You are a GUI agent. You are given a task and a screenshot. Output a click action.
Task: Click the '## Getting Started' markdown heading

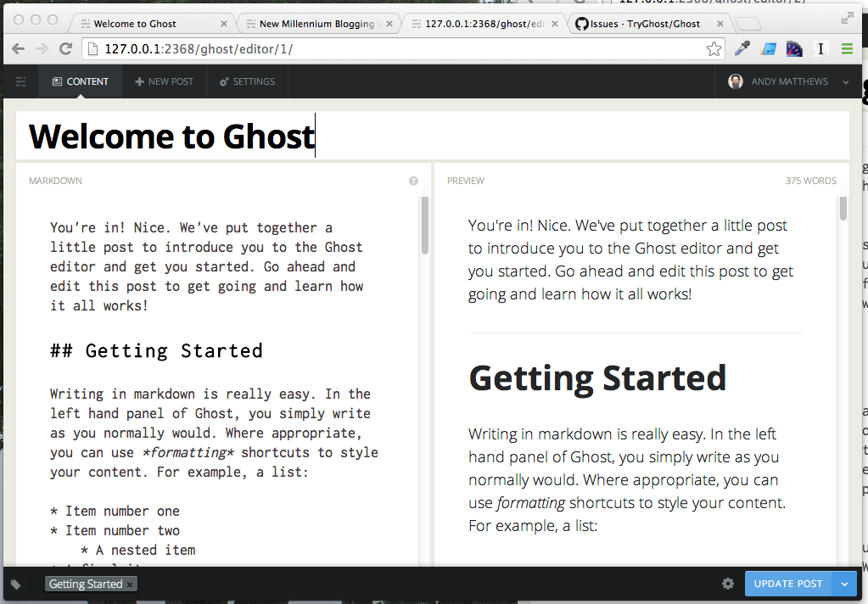[x=157, y=351]
